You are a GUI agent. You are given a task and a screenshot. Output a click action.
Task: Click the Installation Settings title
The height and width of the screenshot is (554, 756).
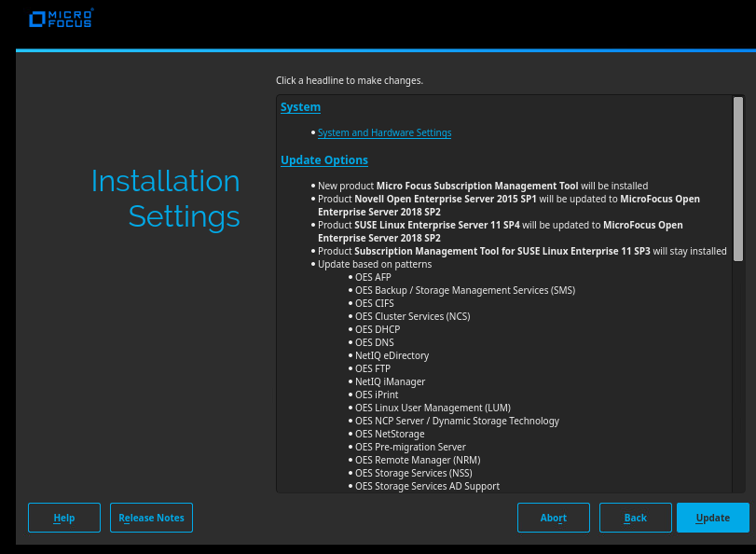(x=166, y=199)
